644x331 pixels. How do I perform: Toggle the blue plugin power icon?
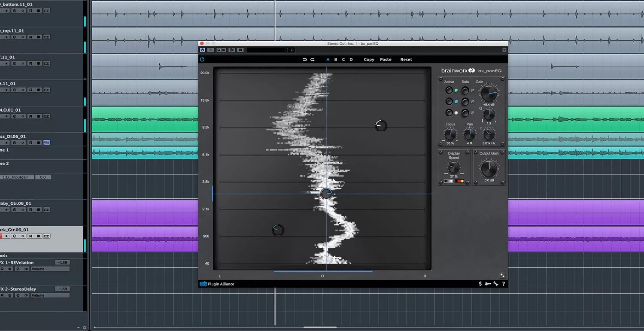(x=202, y=59)
